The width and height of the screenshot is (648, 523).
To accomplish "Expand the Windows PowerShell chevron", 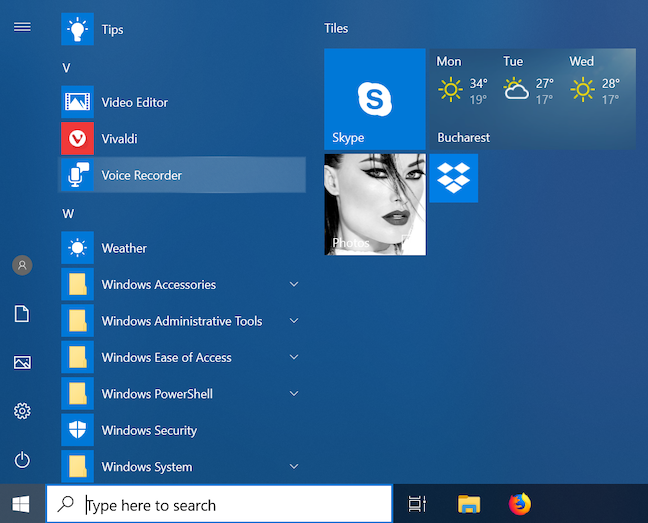I will pos(294,393).
